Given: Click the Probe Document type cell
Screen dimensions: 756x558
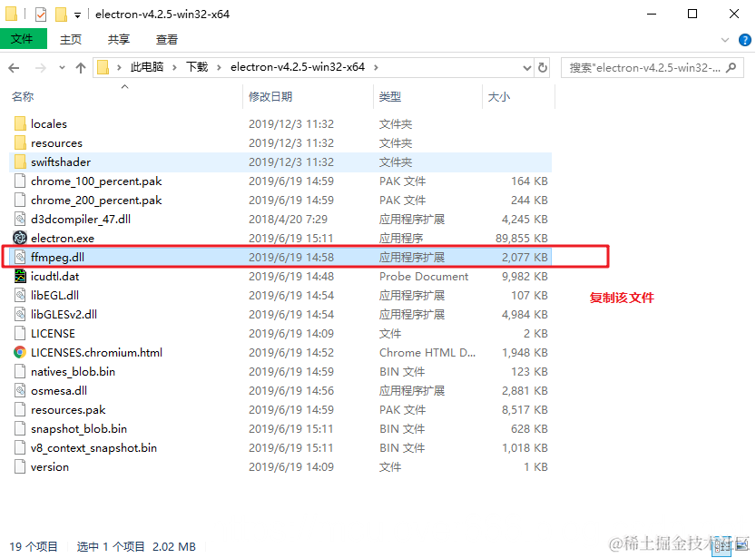Looking at the screenshot, I should (424, 276).
